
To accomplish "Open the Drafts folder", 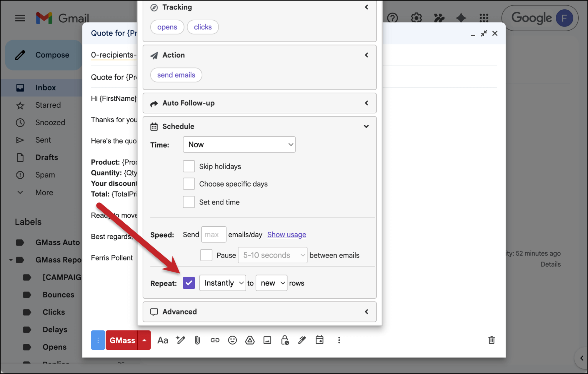I will [46, 157].
